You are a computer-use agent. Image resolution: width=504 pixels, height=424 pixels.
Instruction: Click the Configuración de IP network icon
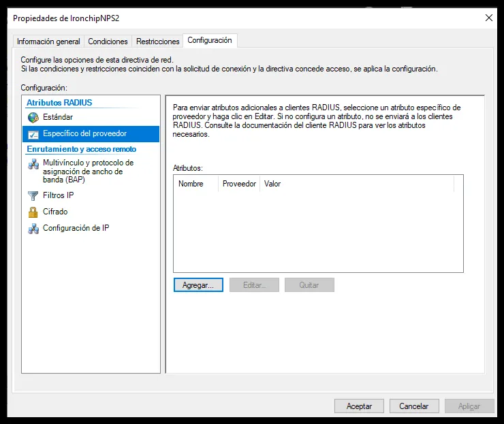tap(33, 229)
